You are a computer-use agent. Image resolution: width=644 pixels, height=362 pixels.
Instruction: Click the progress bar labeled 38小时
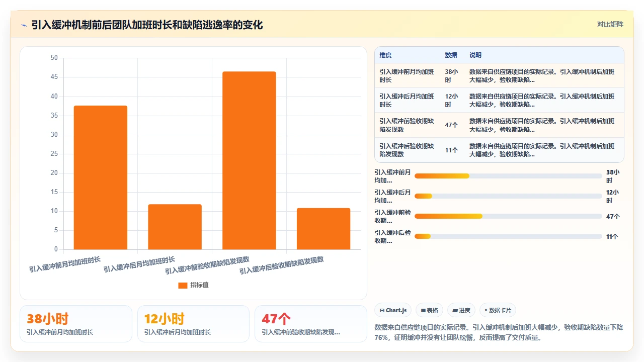tap(508, 176)
